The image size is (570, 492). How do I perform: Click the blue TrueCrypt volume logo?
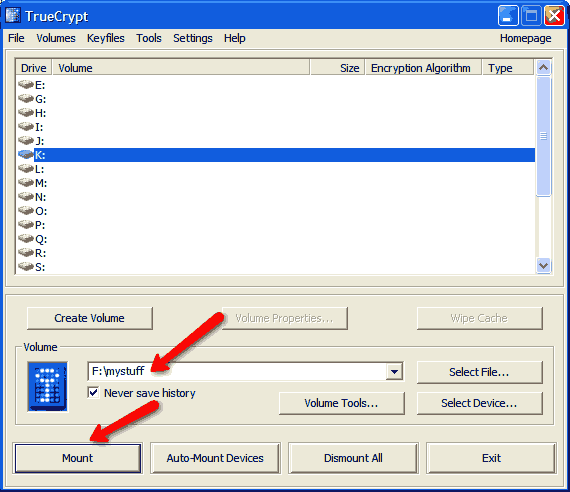(48, 386)
